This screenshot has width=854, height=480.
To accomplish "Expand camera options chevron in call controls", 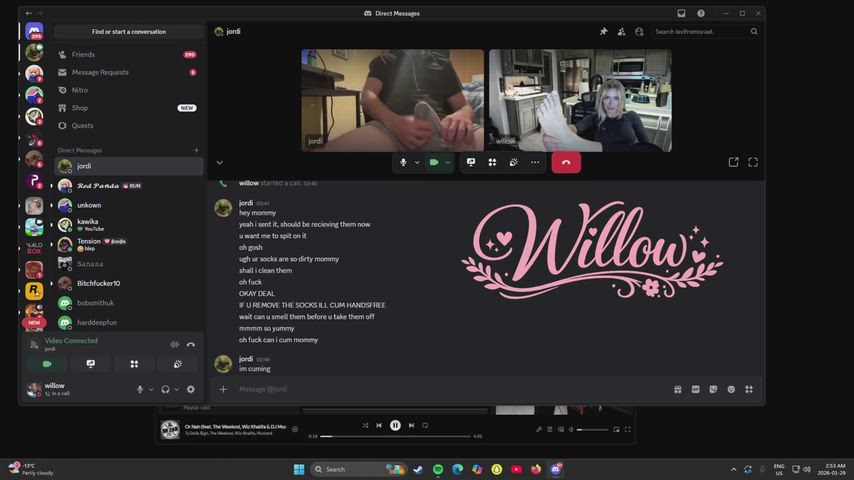I will click(x=448, y=162).
